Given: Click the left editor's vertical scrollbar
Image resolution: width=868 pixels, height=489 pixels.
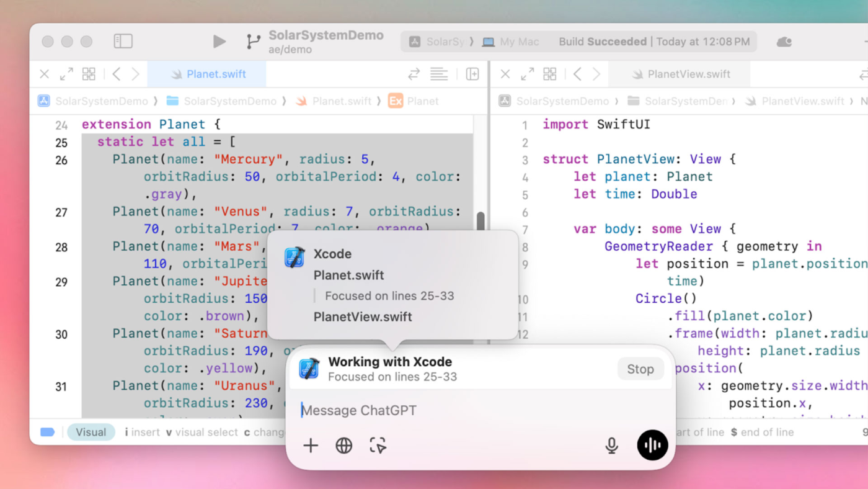Looking at the screenshot, I should click(480, 221).
